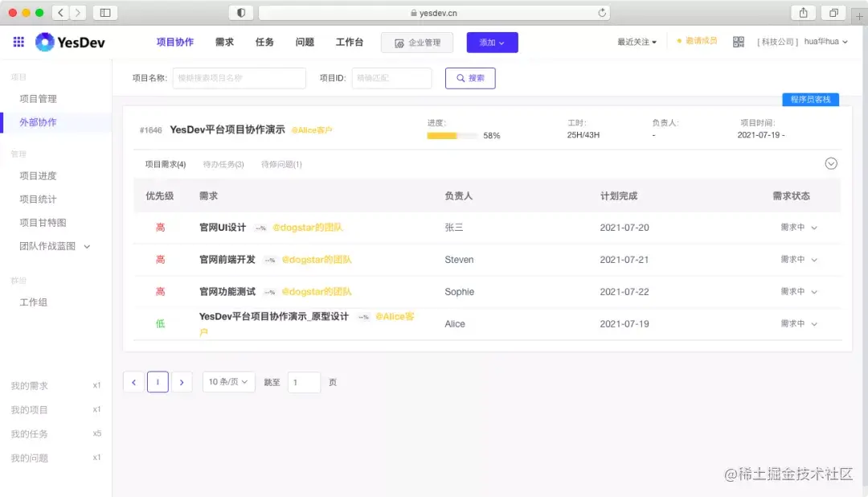Collapse the YesDev平台项目协作演示 project card

(x=831, y=163)
